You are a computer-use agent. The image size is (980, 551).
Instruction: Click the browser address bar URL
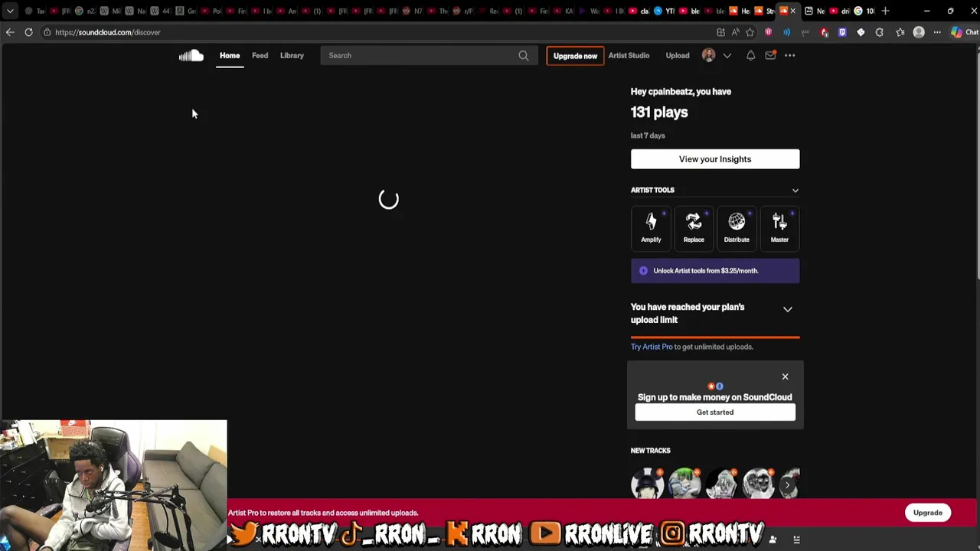click(x=107, y=32)
